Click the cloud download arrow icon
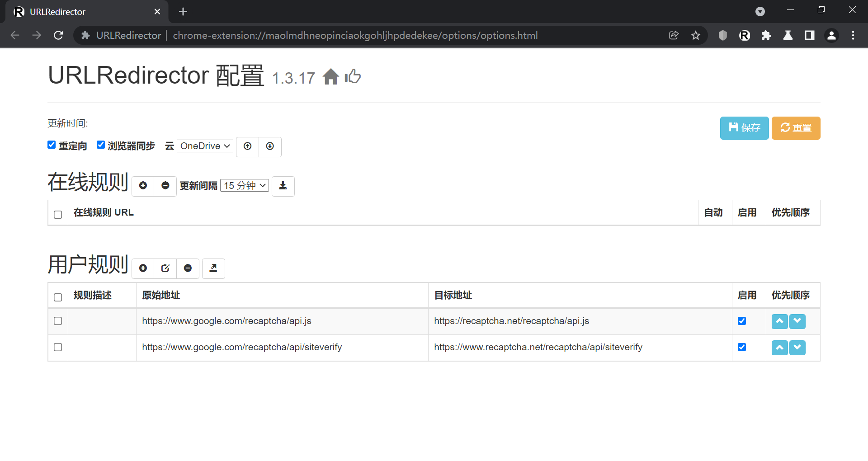This screenshot has height=461, width=868. click(x=270, y=146)
